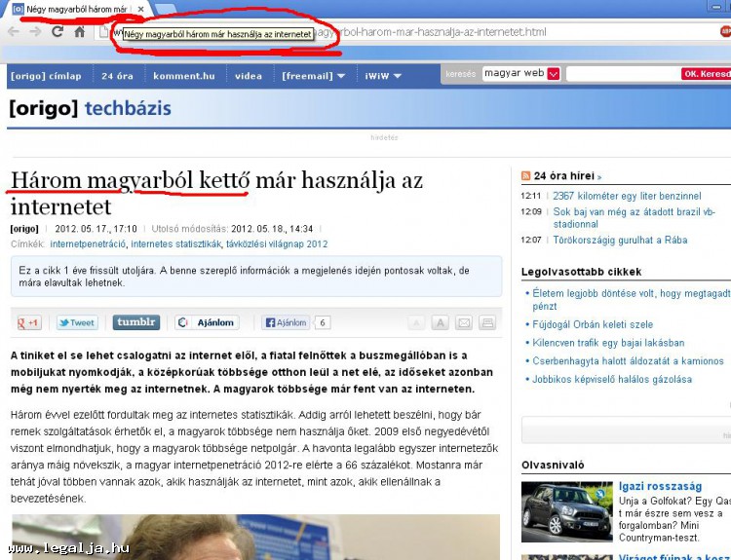Image resolution: width=731 pixels, height=560 pixels.
Task: Open the Mini Countryman car thumbnail
Action: (x=566, y=510)
